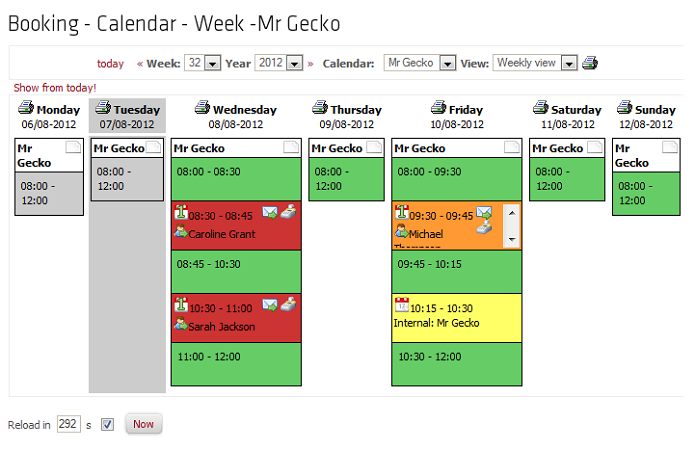
Task: Go to next week with the » arrow
Action: [310, 64]
